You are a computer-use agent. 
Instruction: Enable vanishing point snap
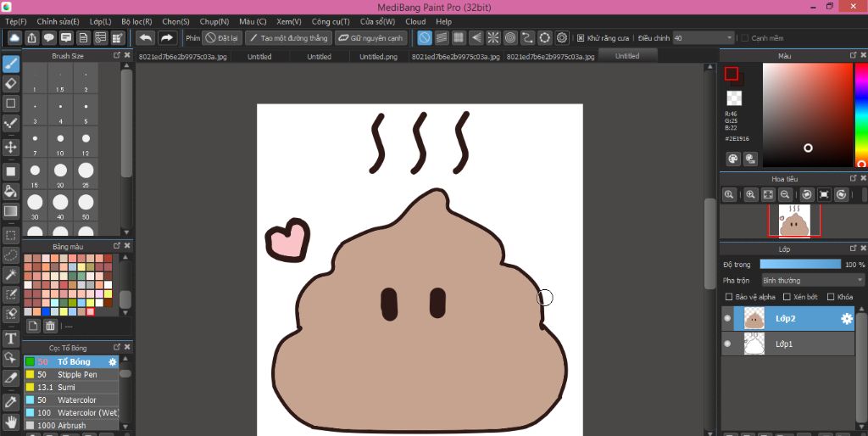(x=476, y=37)
